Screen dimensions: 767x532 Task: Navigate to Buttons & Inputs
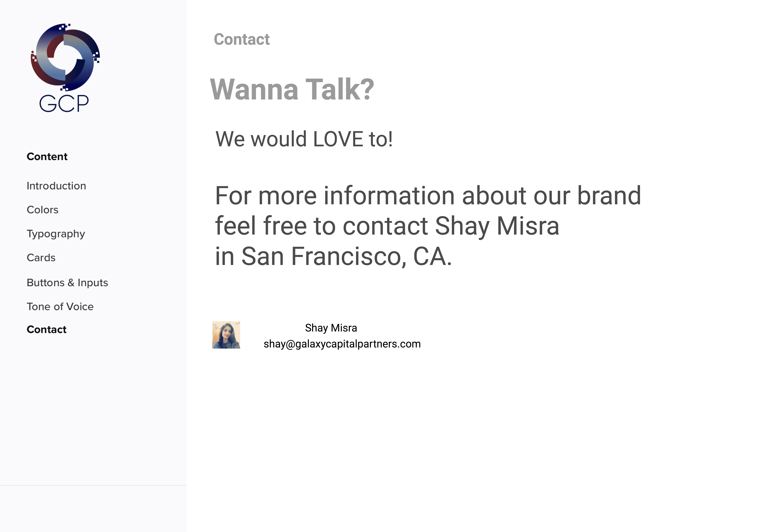[67, 283]
